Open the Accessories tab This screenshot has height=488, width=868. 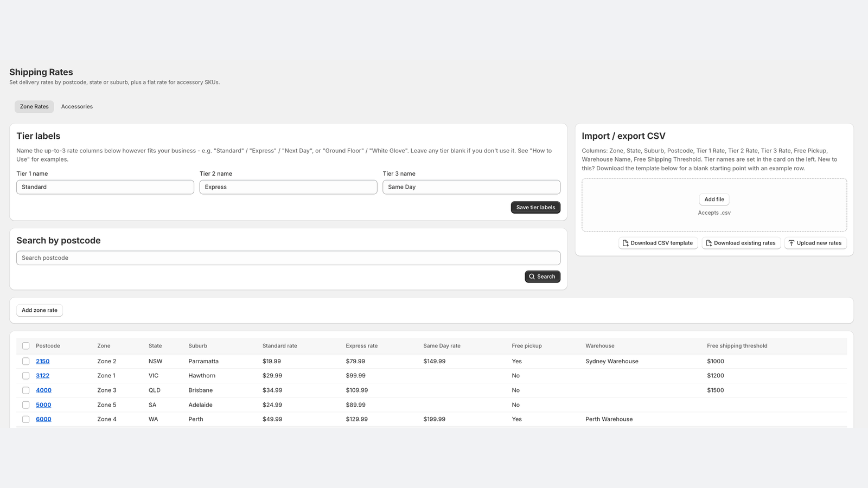77,106
